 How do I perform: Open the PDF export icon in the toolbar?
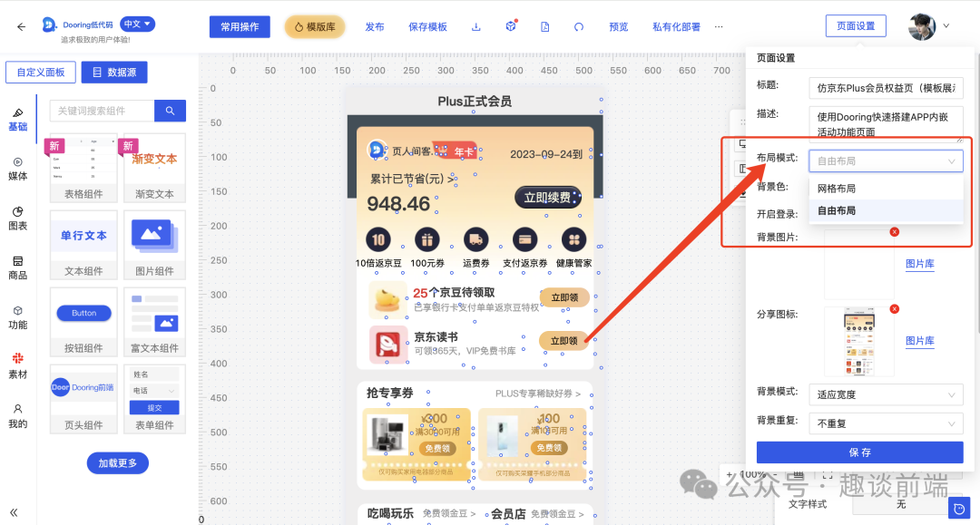tap(545, 26)
